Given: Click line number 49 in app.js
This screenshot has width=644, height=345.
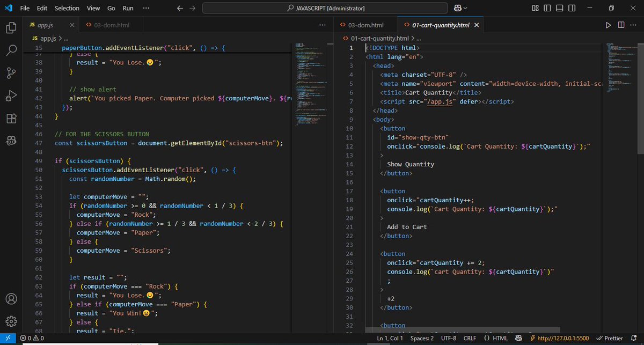Looking at the screenshot, I should click(x=38, y=161).
